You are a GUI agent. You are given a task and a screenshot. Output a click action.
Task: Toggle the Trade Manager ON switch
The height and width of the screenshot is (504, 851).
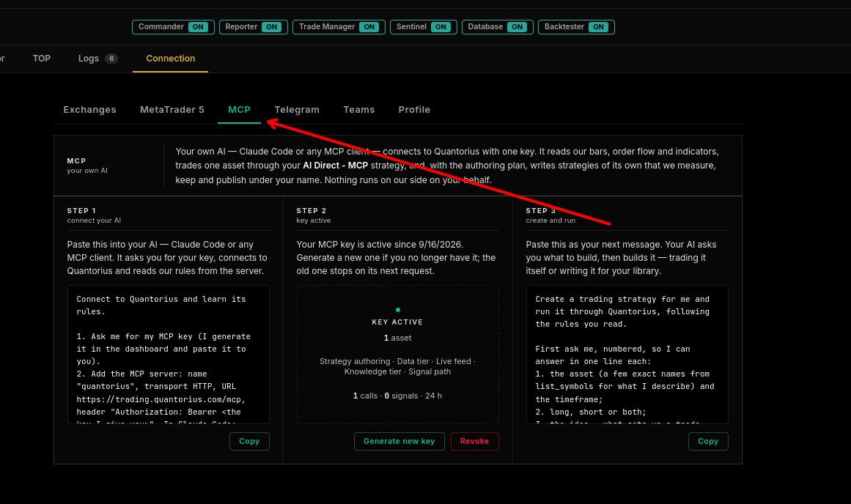(x=369, y=27)
